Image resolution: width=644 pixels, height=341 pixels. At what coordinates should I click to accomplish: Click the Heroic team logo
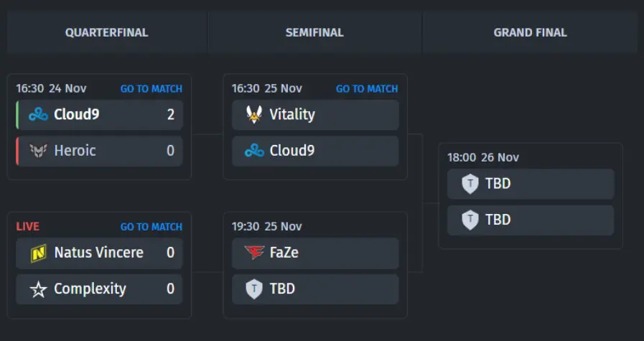(x=38, y=151)
